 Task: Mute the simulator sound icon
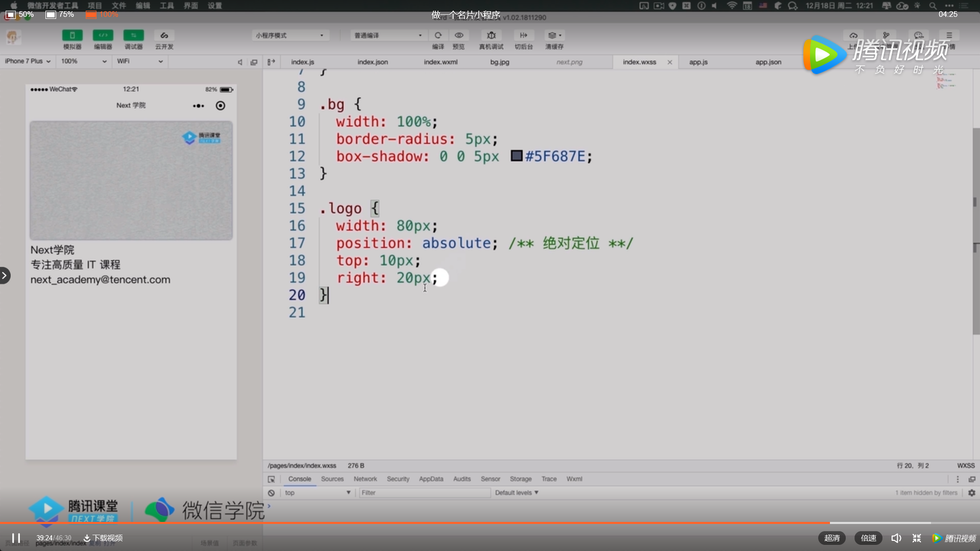coord(240,62)
